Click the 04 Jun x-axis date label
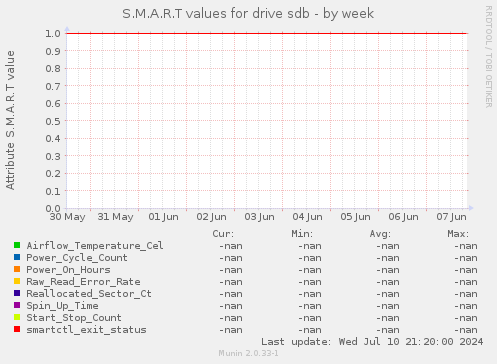Viewport: 497px width, 364px height. (x=307, y=217)
